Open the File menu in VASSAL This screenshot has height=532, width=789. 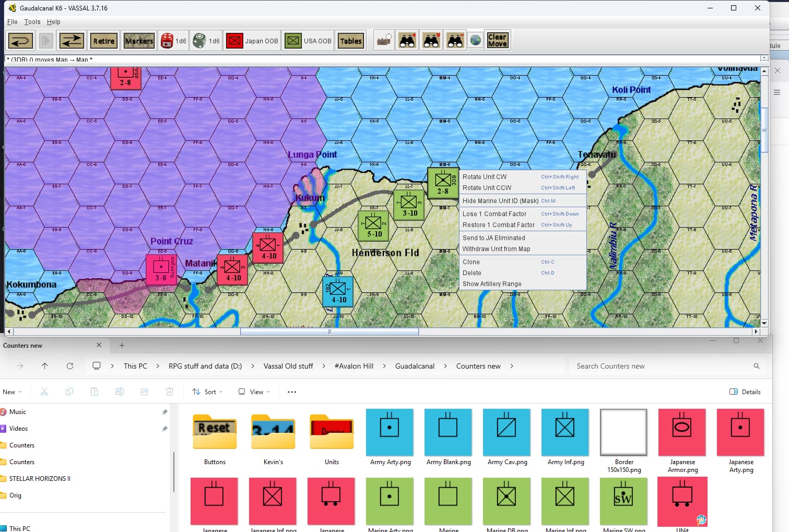coord(13,22)
